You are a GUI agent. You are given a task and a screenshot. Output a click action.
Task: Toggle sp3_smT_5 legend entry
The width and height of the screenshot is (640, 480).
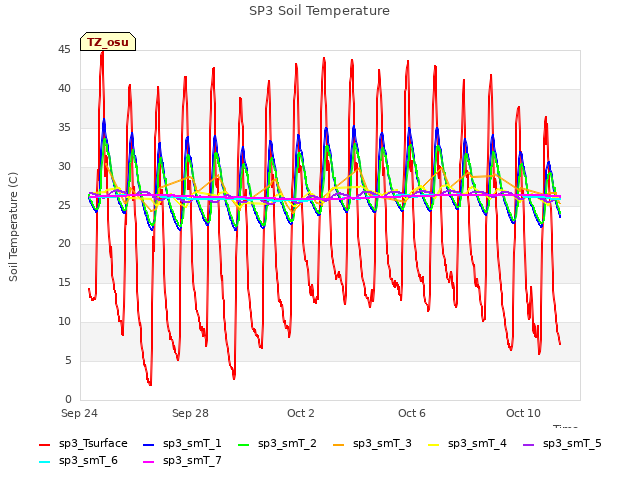coord(562,444)
